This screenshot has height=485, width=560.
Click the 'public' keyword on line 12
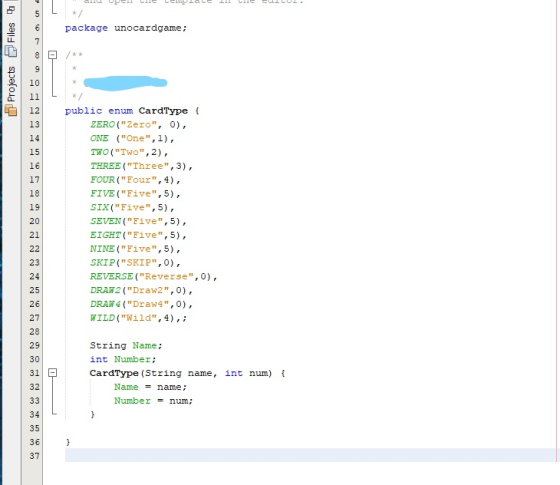coord(84,111)
